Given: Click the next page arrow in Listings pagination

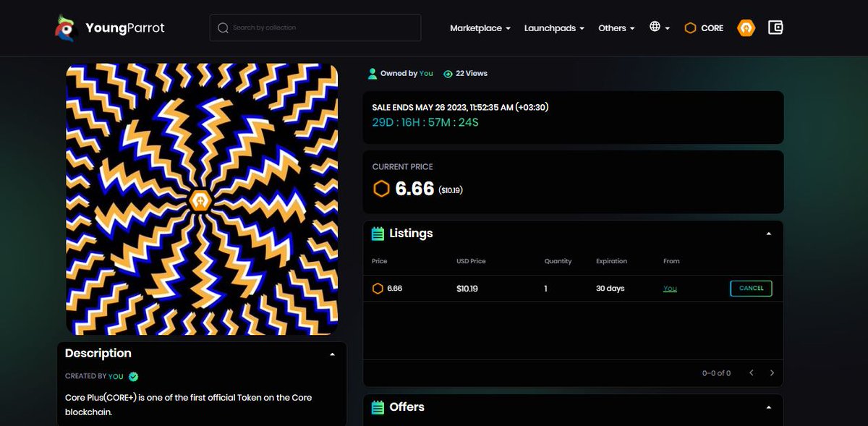Looking at the screenshot, I should pyautogui.click(x=771, y=372).
